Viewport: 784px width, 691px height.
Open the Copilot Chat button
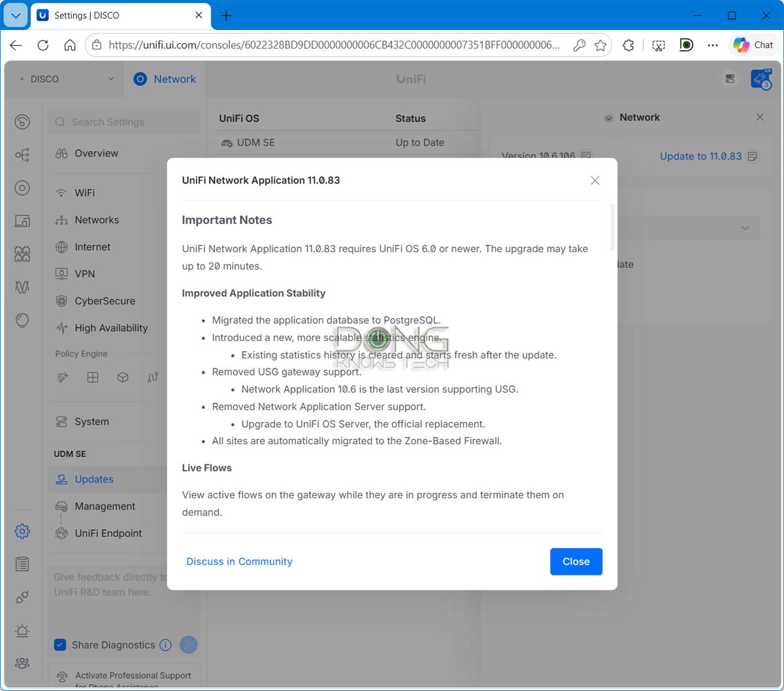tap(753, 45)
